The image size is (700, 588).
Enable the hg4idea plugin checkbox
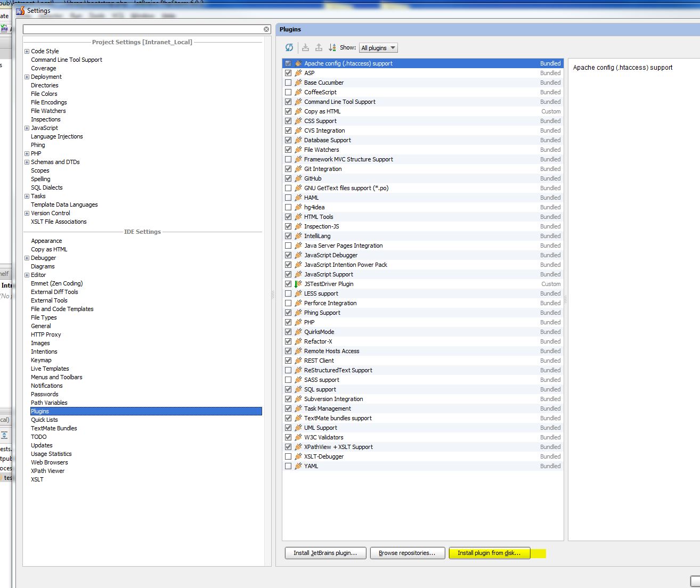288,207
